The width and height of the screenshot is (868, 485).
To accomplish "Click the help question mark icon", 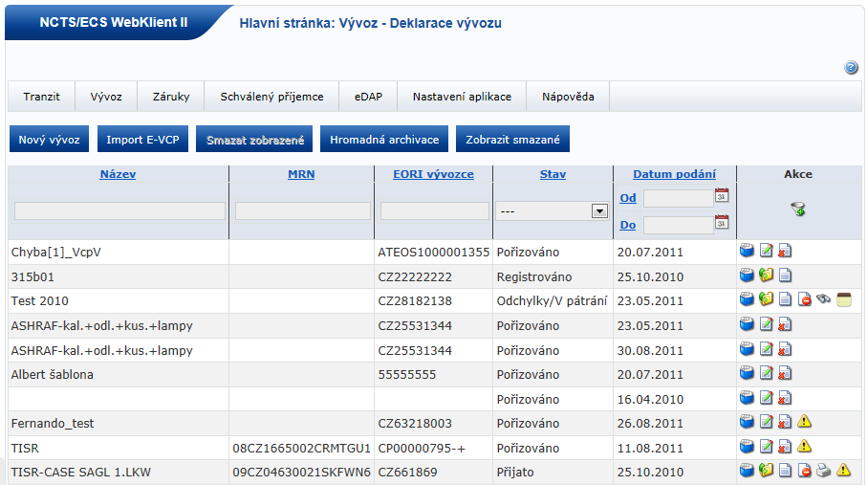I will (x=851, y=68).
